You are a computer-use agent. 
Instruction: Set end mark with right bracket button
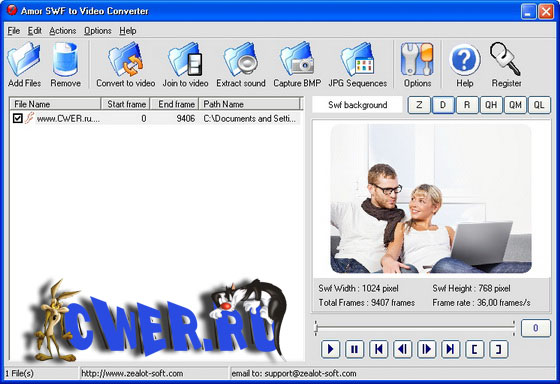(499, 349)
